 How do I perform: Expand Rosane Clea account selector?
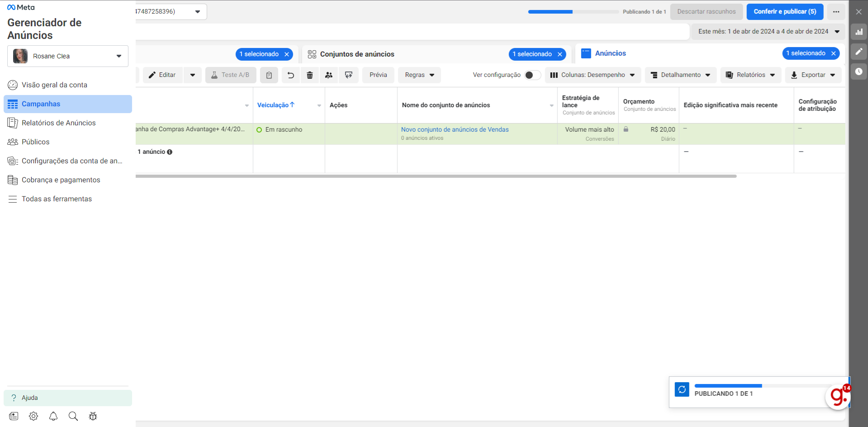68,56
